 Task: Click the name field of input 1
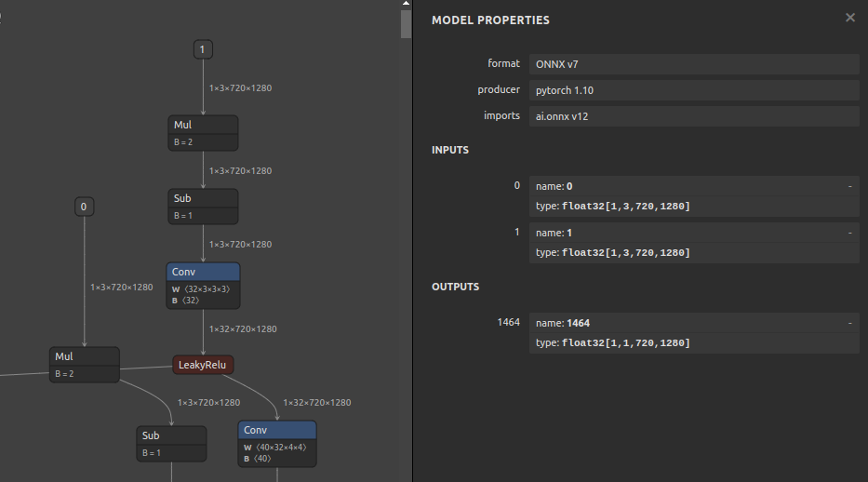[x=688, y=233]
